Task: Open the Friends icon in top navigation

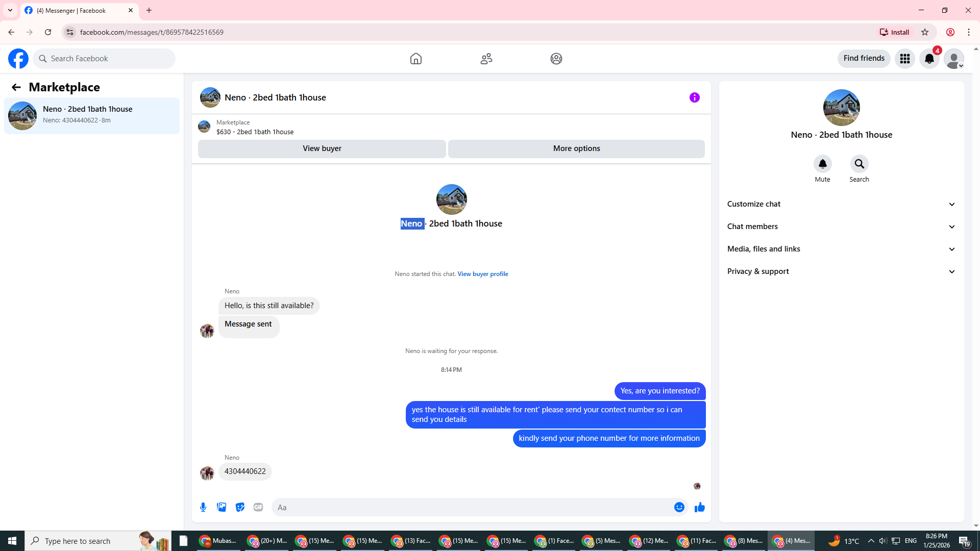Action: click(x=486, y=59)
